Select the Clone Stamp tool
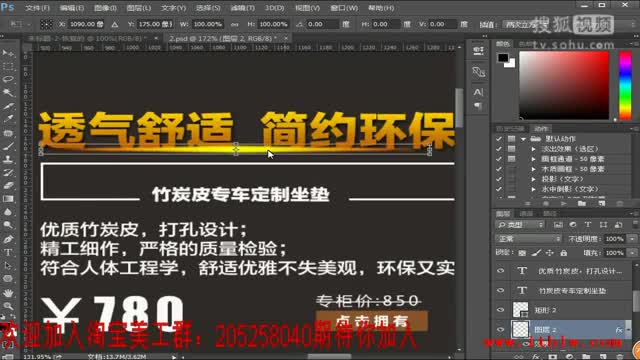The width and height of the screenshot is (640, 360). click(x=8, y=159)
